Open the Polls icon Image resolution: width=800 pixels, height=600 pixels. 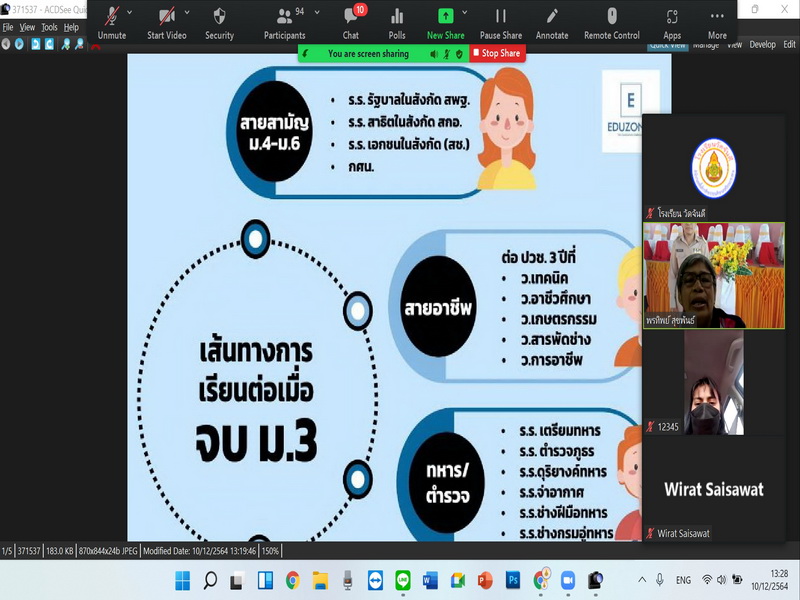[397, 22]
